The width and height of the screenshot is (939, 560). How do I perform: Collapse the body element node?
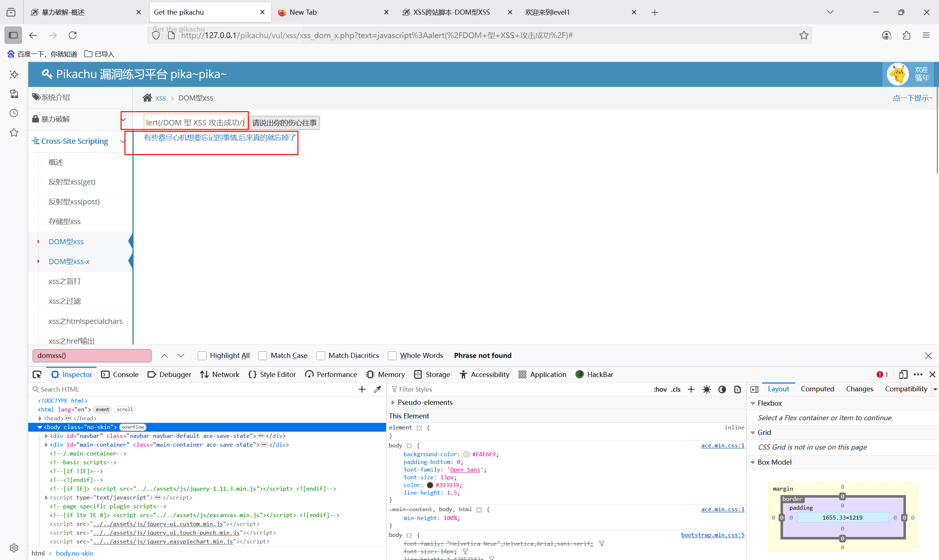click(40, 427)
